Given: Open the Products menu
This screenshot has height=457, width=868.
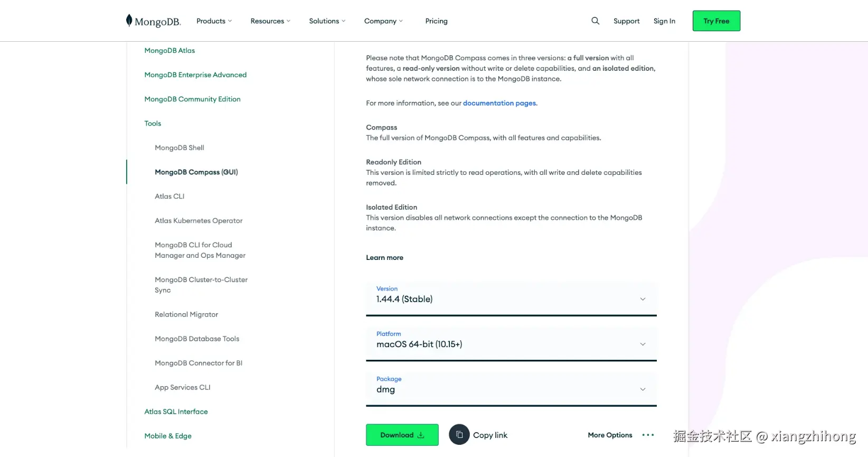Looking at the screenshot, I should tap(214, 21).
